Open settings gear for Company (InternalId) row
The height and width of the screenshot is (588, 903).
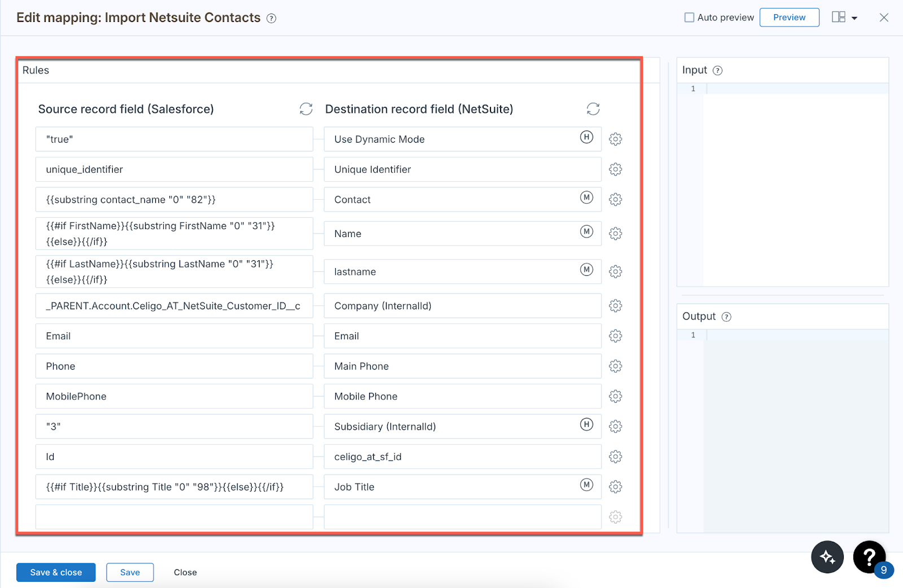[x=615, y=306]
